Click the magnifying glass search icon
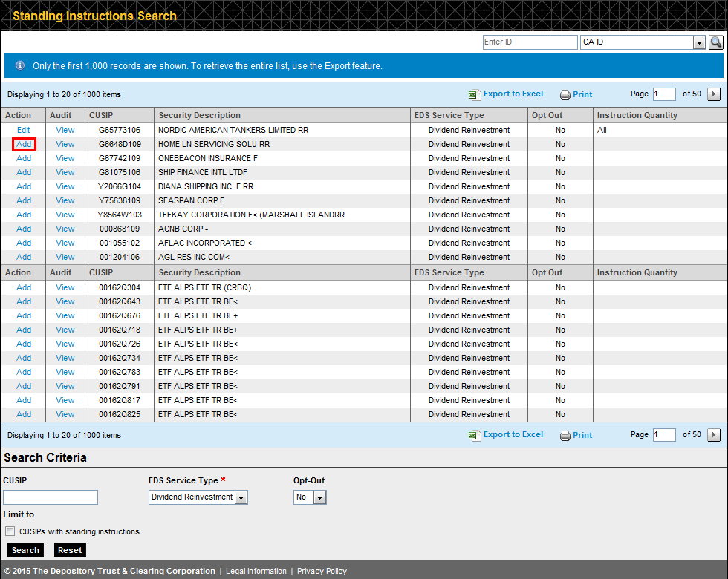 [715, 42]
